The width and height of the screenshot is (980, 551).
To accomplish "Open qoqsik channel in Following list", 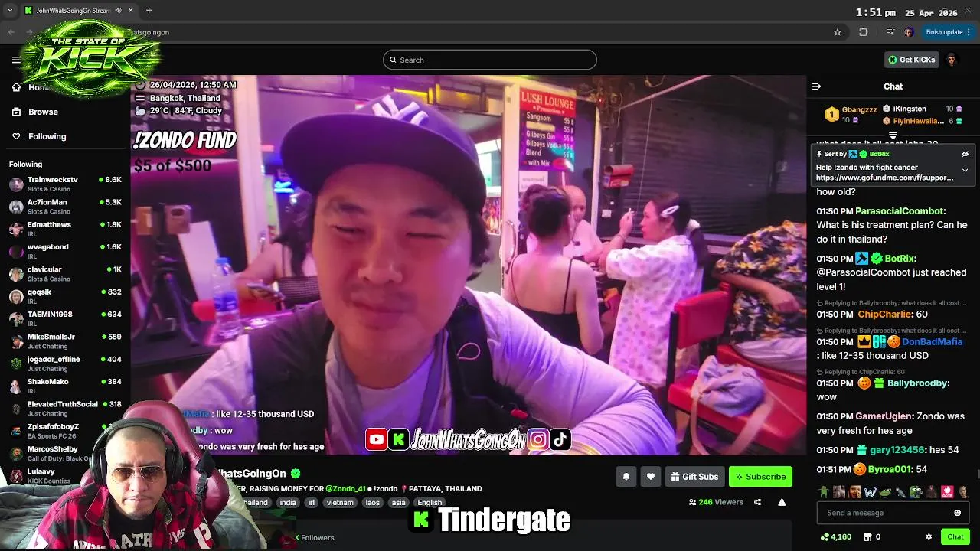I will pos(65,296).
